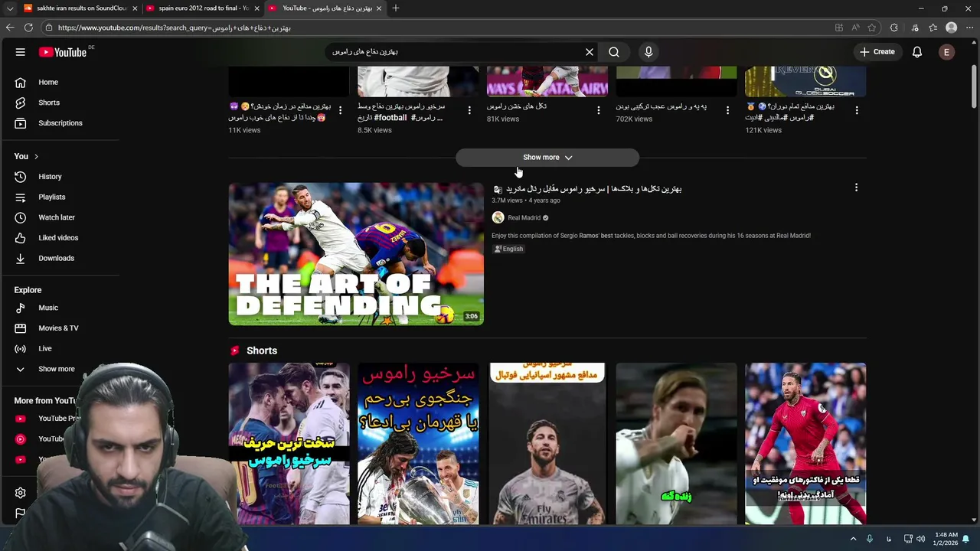Start voice search with the microphone
The image size is (980, 551).
click(x=648, y=52)
